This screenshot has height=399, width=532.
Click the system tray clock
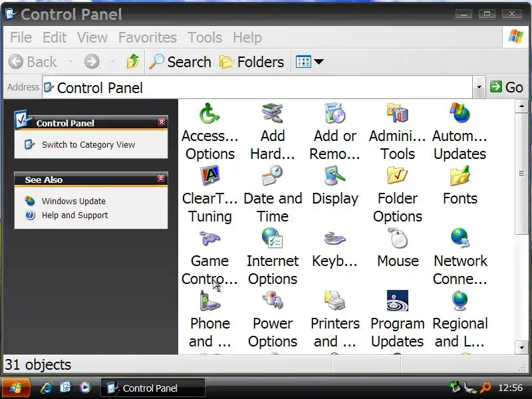[x=510, y=388]
